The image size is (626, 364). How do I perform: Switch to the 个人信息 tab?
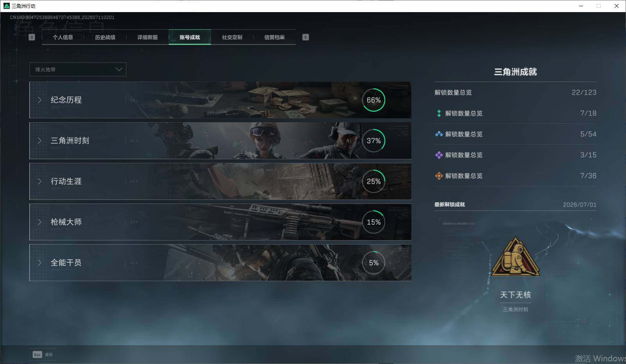[x=63, y=37]
